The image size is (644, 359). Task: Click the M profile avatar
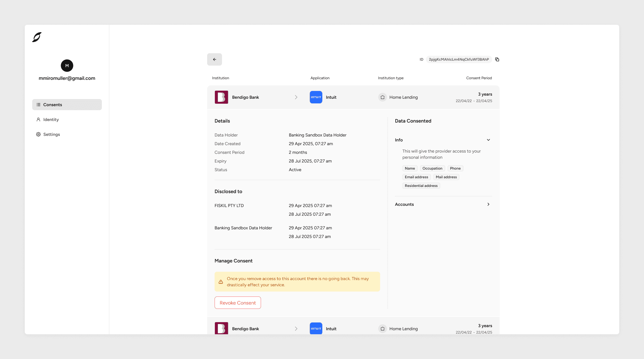(x=67, y=66)
